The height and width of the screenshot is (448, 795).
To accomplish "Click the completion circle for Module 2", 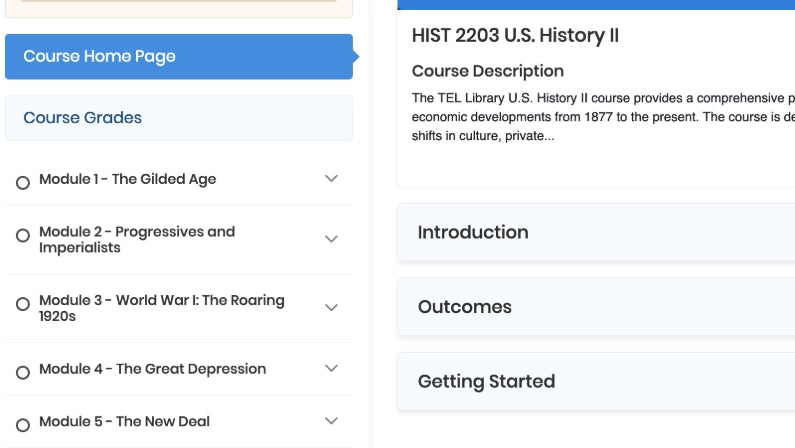I will coord(22,236).
